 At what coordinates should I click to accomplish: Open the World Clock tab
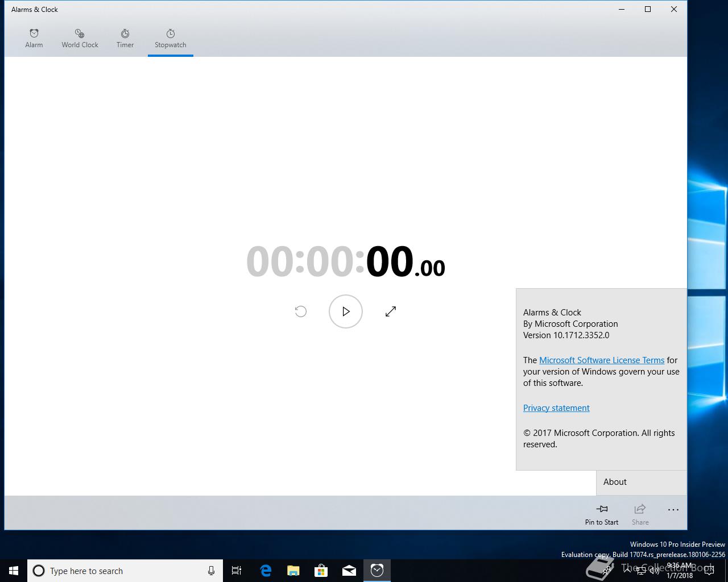point(80,38)
